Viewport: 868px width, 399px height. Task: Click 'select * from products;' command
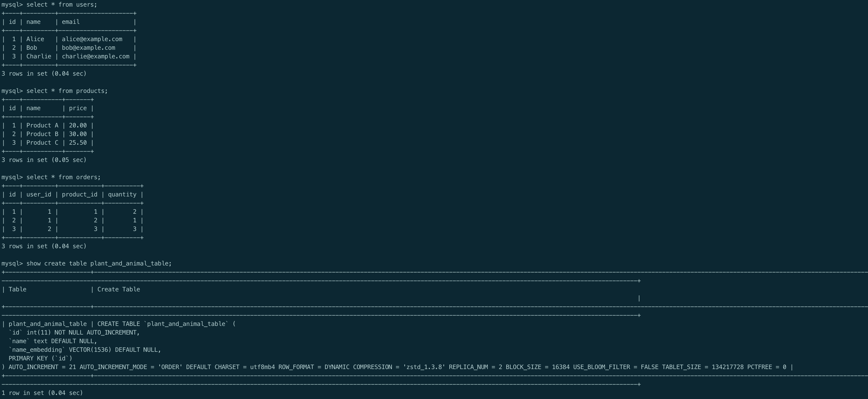[67, 91]
